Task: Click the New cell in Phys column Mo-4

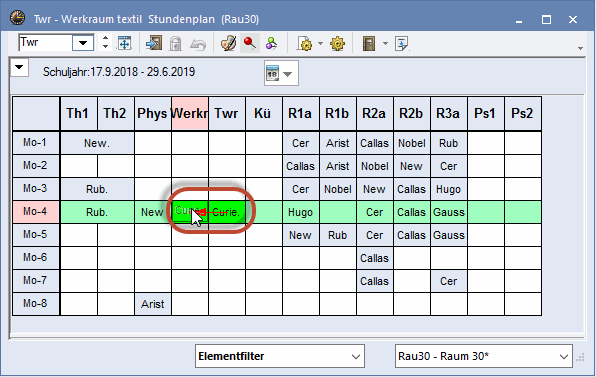Action: [x=152, y=212]
